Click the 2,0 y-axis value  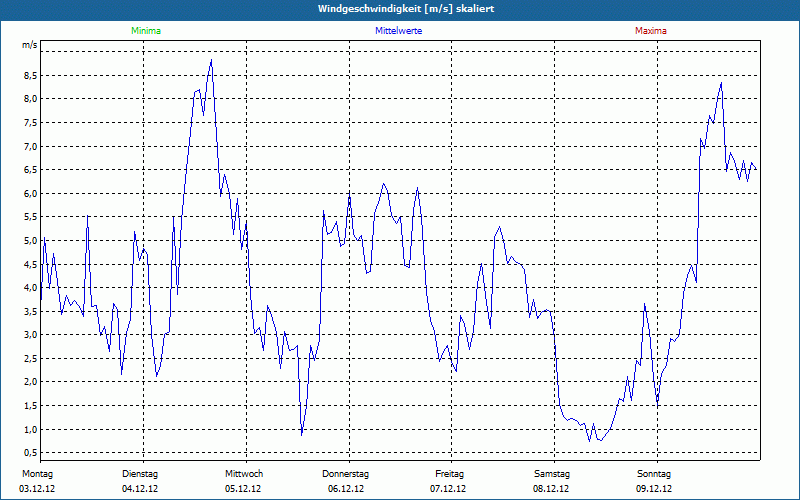click(x=30, y=382)
